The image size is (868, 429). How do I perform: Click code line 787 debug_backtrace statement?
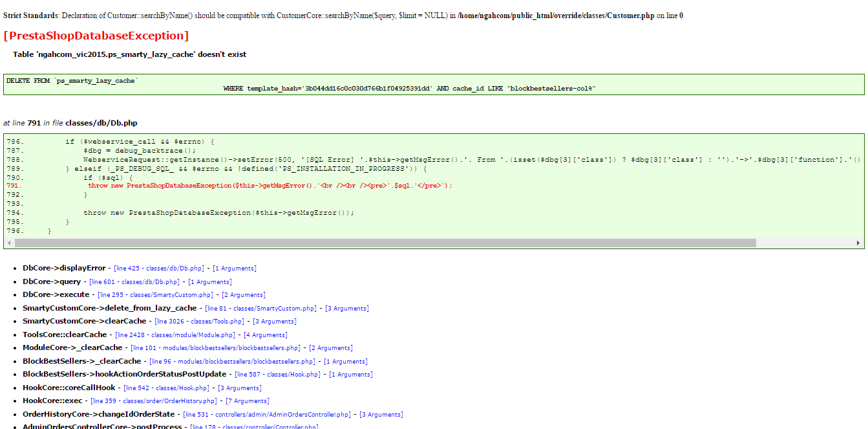(x=140, y=151)
